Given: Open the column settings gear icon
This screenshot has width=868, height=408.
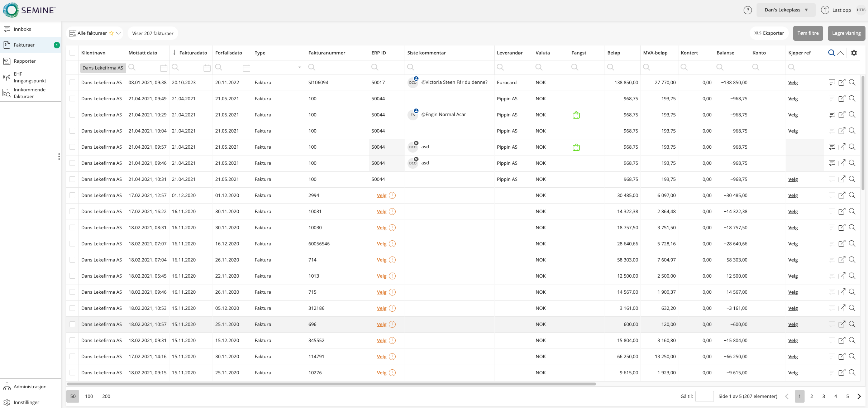Looking at the screenshot, I should tap(854, 53).
